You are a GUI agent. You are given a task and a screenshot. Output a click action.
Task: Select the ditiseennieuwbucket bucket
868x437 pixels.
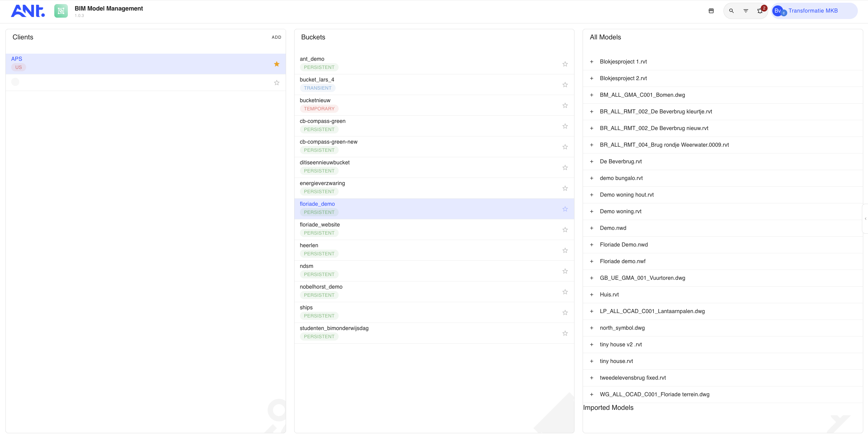pos(434,167)
